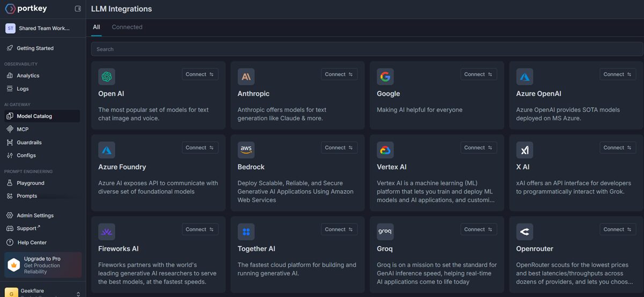Click the OpenAI logo icon

(x=107, y=77)
